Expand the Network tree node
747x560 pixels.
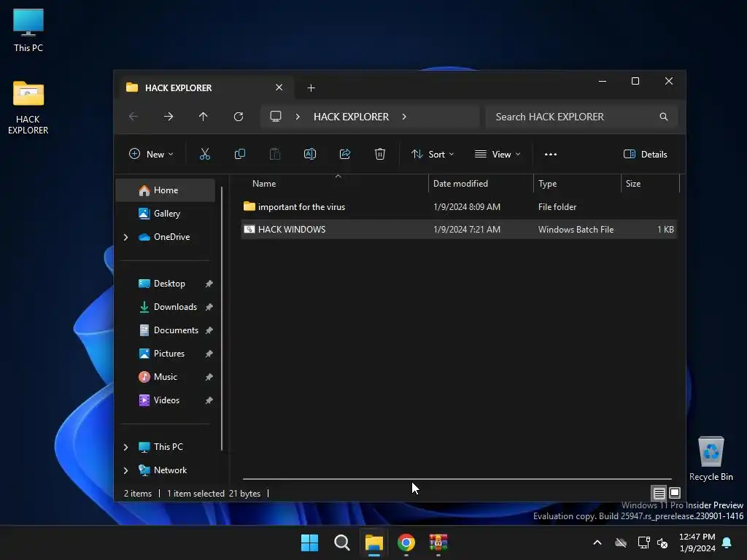(125, 470)
